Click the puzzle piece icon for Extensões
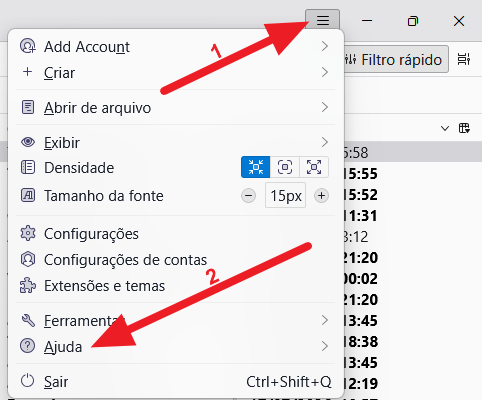The width and height of the screenshot is (489, 400). tap(28, 286)
